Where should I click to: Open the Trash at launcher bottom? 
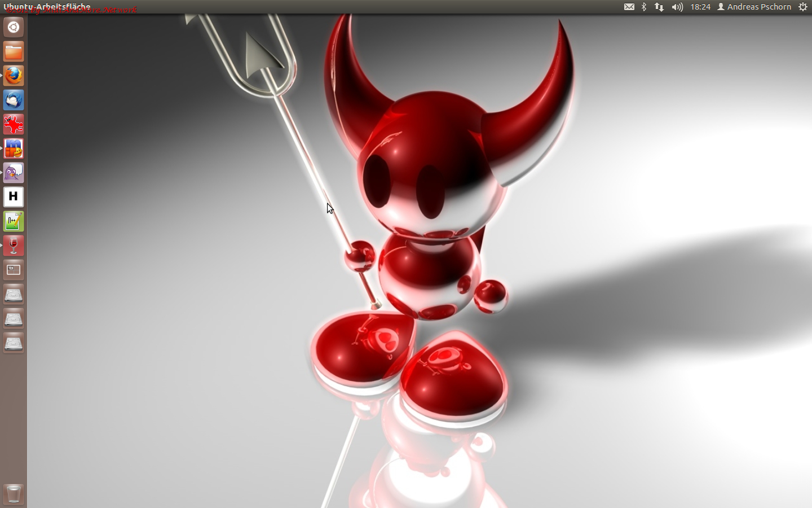[x=14, y=493]
